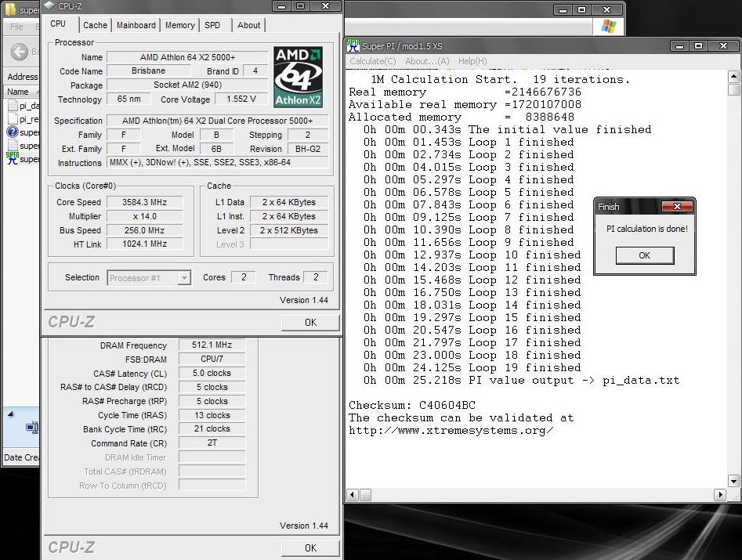
Task: Click the Level 2 cache value 2 x 512 KBytes
Action: 288,230
